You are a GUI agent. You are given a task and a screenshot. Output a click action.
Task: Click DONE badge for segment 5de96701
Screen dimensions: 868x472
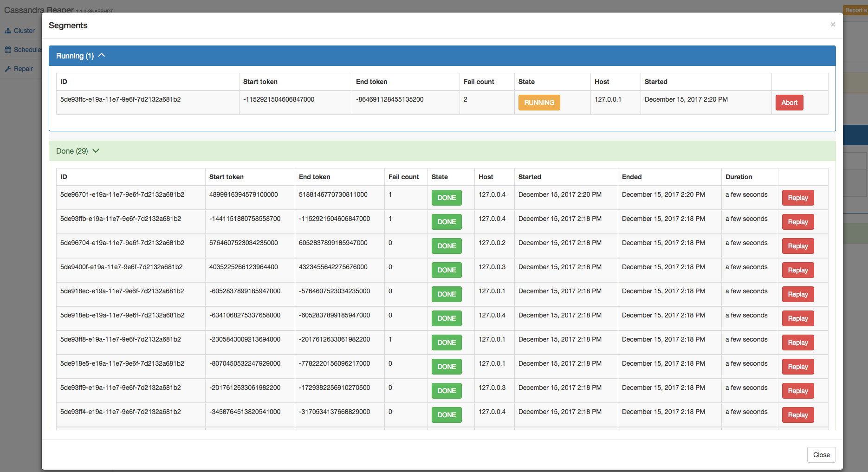tap(447, 198)
